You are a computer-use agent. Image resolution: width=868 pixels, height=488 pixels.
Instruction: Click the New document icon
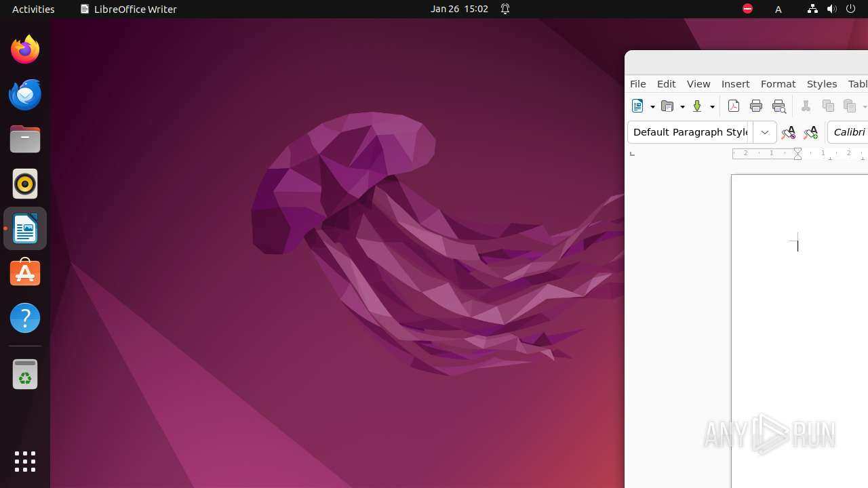637,106
